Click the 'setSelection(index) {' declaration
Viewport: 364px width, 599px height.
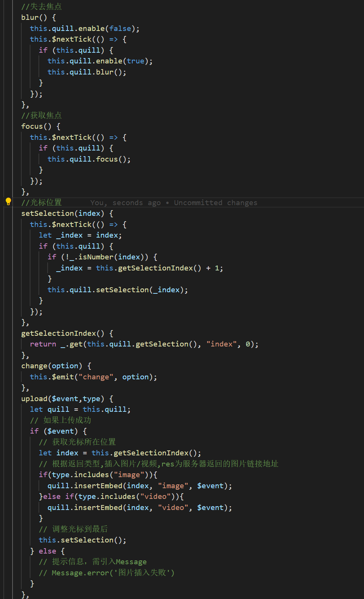click(67, 214)
